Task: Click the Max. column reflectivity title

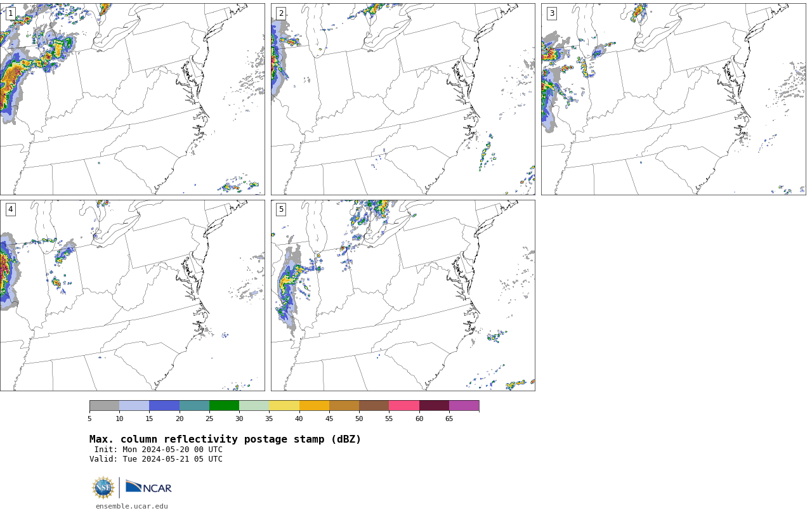Action: (x=225, y=439)
